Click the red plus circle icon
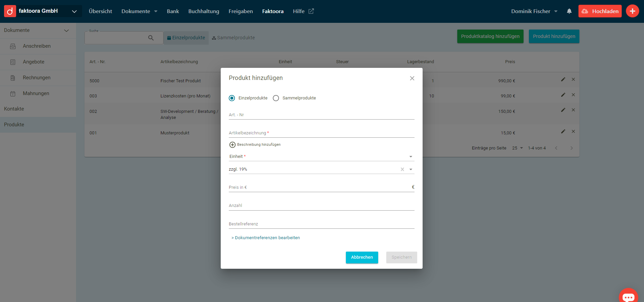Image resolution: width=644 pixels, height=302 pixels. (632, 11)
